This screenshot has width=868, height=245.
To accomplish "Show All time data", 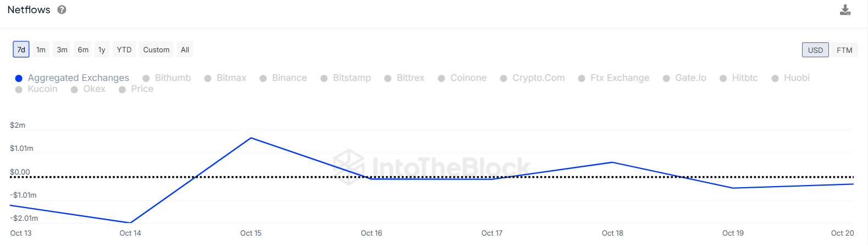I will point(185,50).
